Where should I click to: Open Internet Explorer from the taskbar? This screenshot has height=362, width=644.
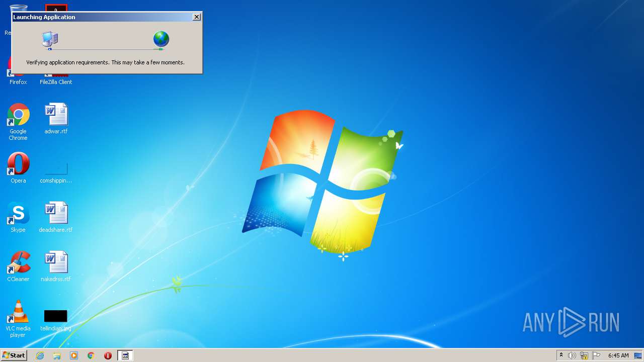coord(40,355)
